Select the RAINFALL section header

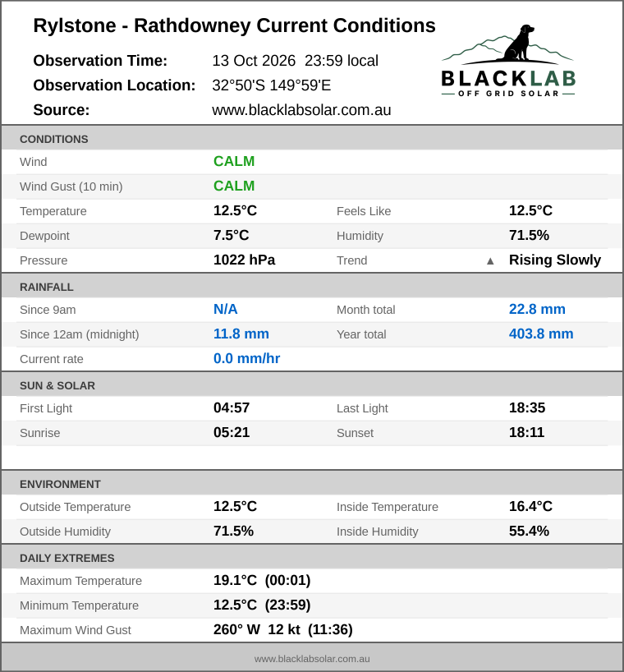coord(312,287)
